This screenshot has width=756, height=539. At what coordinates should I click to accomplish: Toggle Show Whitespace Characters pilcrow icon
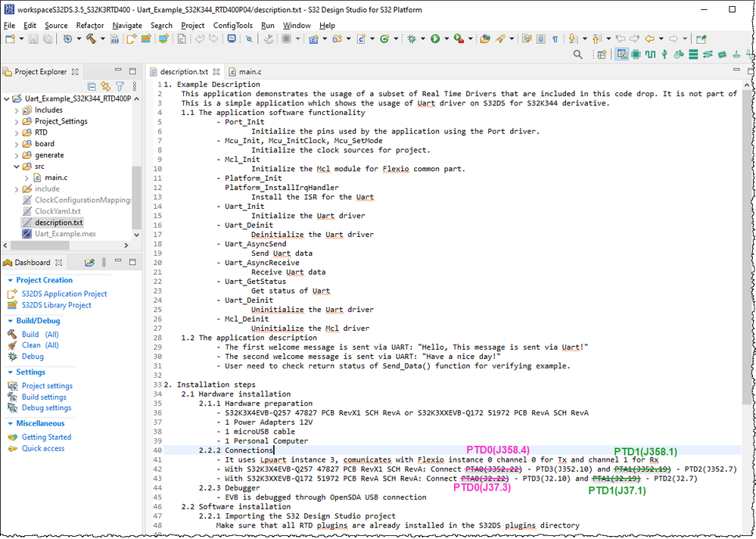pyautogui.click(x=555, y=39)
